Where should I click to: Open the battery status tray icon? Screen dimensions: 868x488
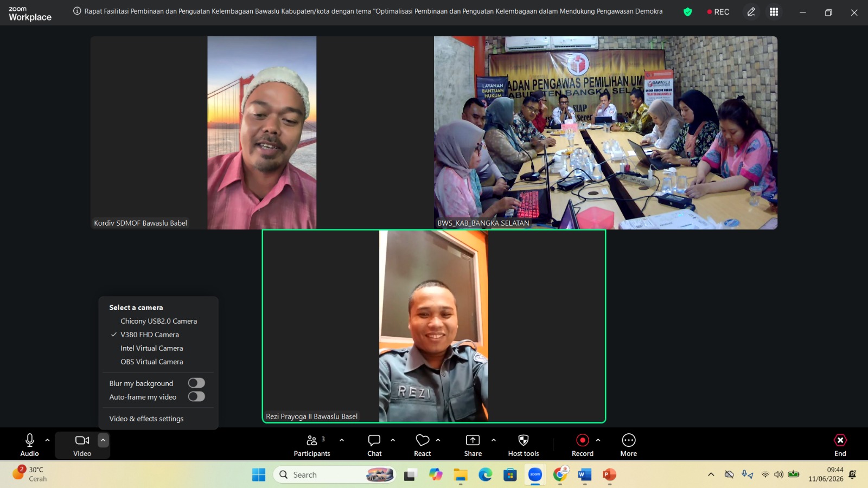pos(794,474)
